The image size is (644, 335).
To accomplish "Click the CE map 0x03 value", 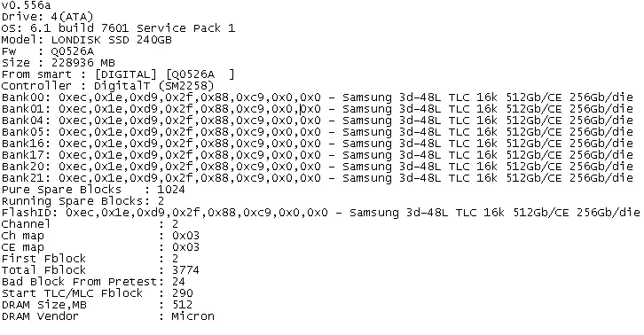I will 185,246.
